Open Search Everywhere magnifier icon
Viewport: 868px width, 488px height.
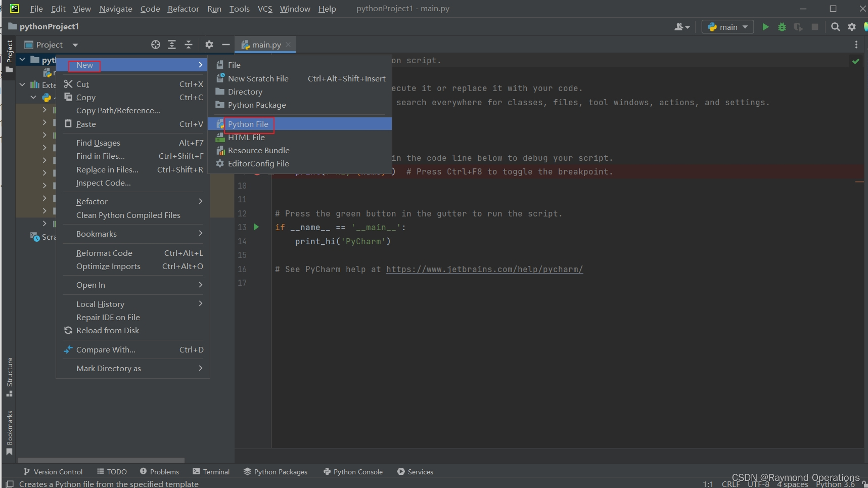[835, 27]
